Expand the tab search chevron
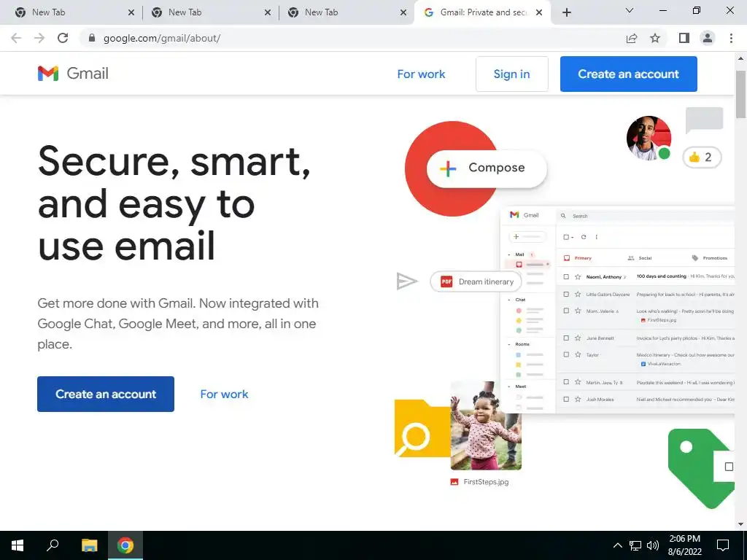This screenshot has width=747, height=560. point(630,10)
